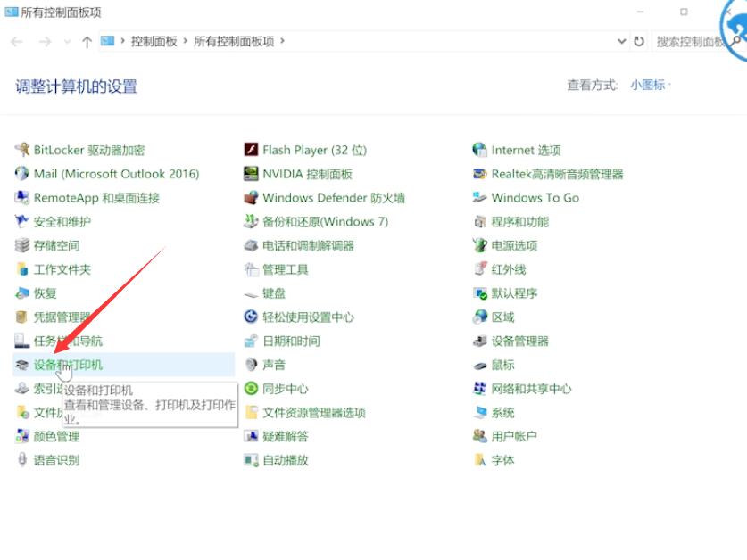Expand chevron before 控制面板 in breadcrumb
Screen dimensions: 747x560
[x=123, y=41]
